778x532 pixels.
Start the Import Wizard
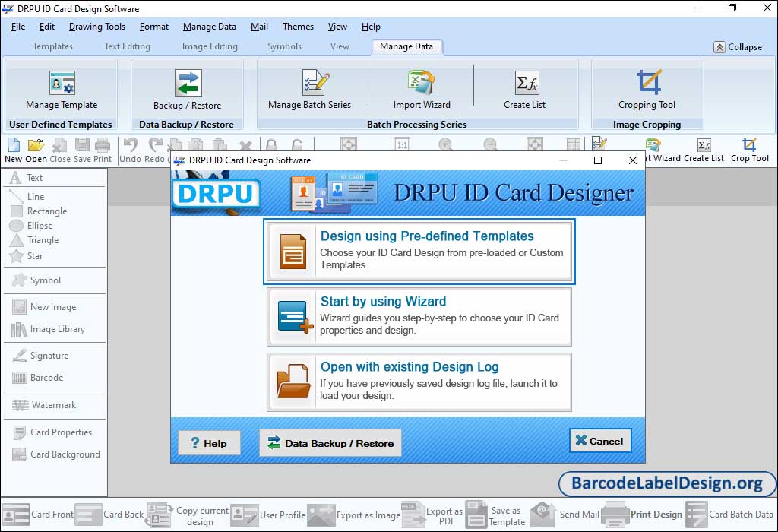coord(422,90)
